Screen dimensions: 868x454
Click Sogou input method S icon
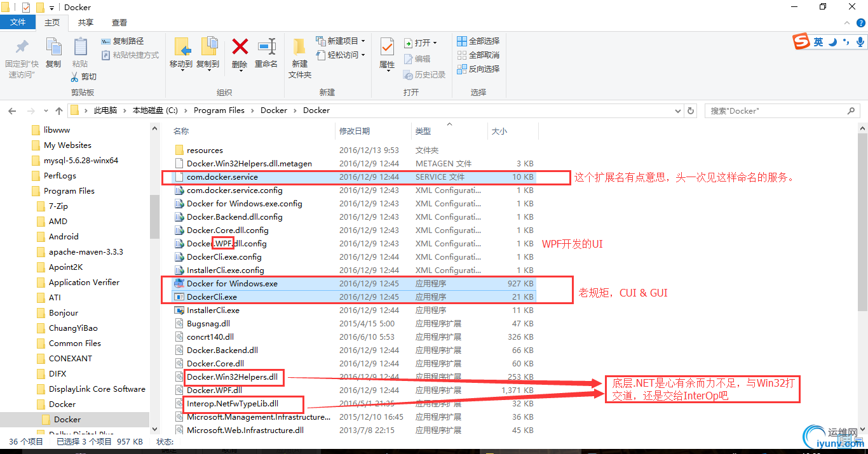coord(801,42)
